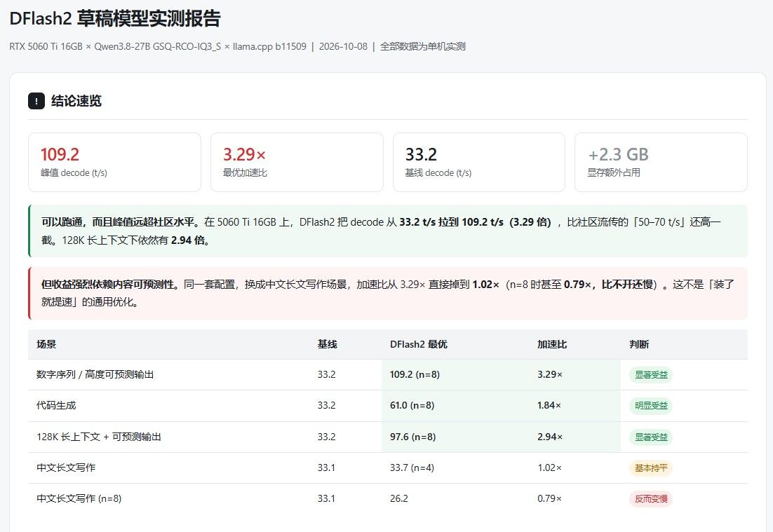Click the green callout starting 可以跑通
Image resolution: width=773 pixels, height=532 pixels.
coord(388,231)
